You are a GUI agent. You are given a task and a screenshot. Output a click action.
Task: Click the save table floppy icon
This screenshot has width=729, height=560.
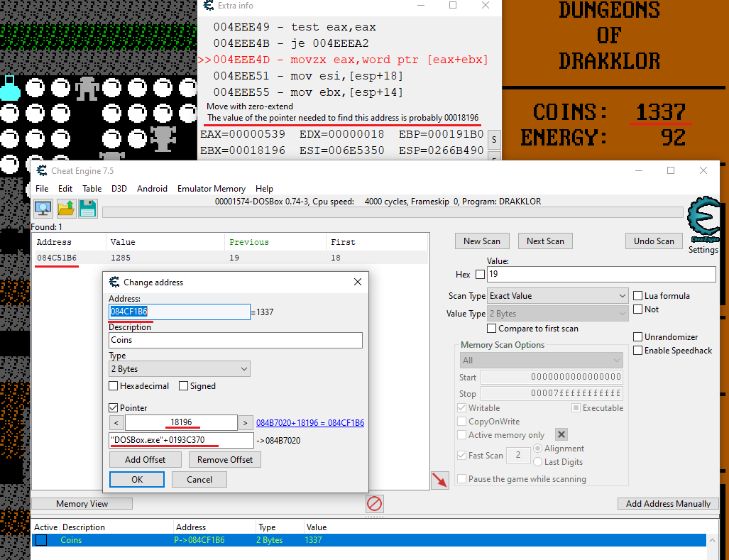(87, 209)
